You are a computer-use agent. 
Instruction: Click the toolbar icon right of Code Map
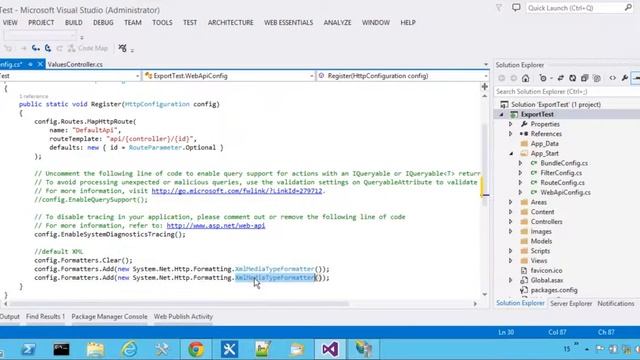pyautogui.click(x=122, y=48)
